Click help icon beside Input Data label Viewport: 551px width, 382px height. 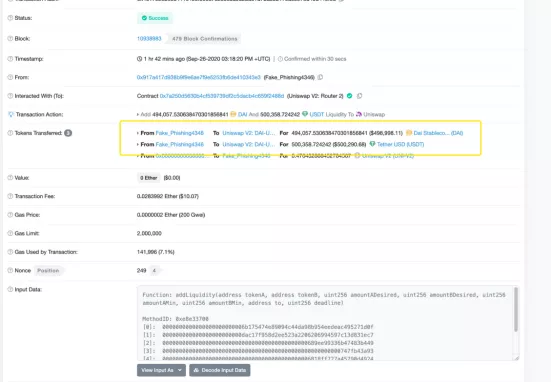tap(10, 290)
